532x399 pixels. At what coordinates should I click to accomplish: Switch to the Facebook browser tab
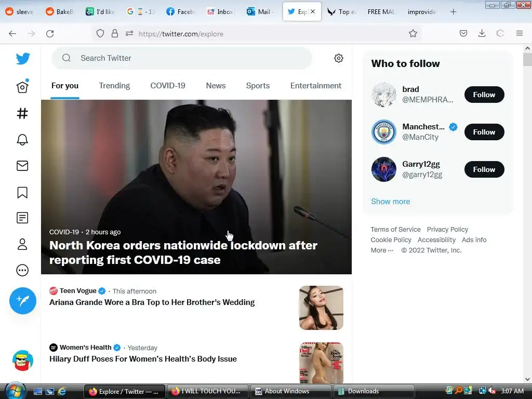pyautogui.click(x=180, y=12)
